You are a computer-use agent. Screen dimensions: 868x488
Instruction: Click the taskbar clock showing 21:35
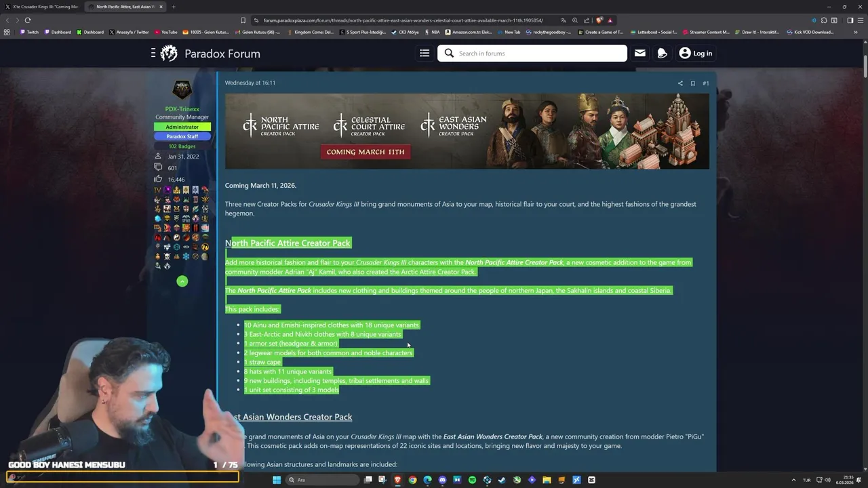845,480
